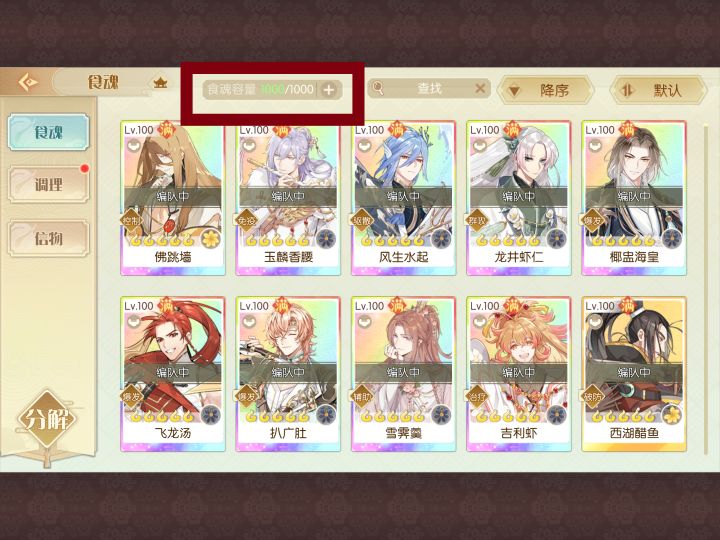The width and height of the screenshot is (720, 540).
Task: Click the crown icon beside 食魂 title
Action: [160, 83]
